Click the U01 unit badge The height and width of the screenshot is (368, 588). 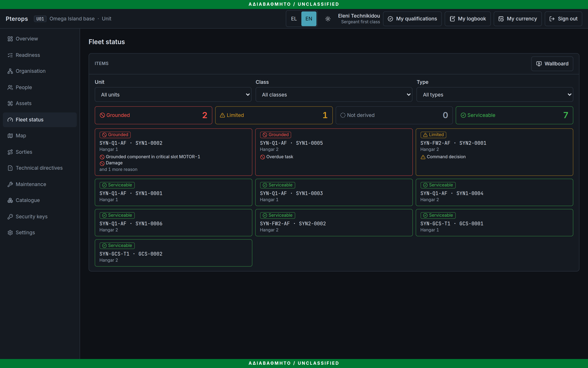coord(40,19)
